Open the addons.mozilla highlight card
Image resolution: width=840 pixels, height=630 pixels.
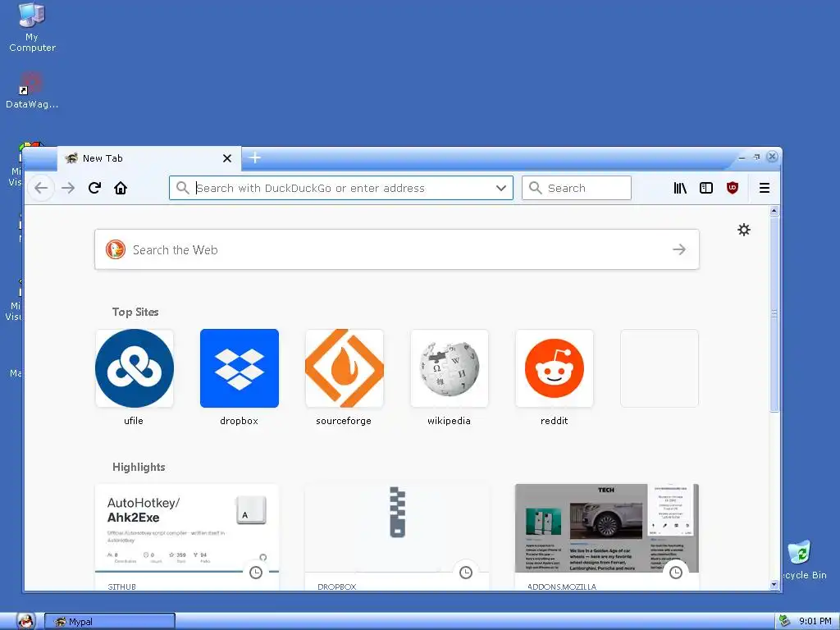607,537
